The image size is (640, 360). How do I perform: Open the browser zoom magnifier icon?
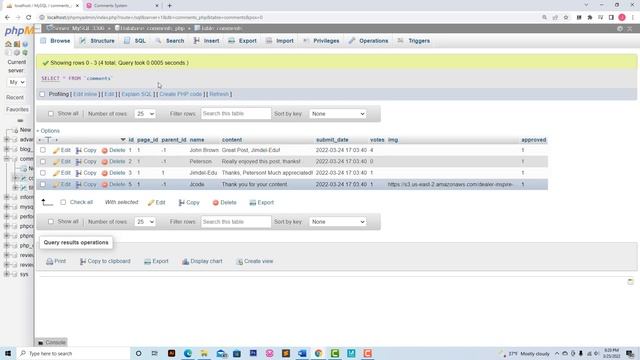pyautogui.click(x=544, y=18)
